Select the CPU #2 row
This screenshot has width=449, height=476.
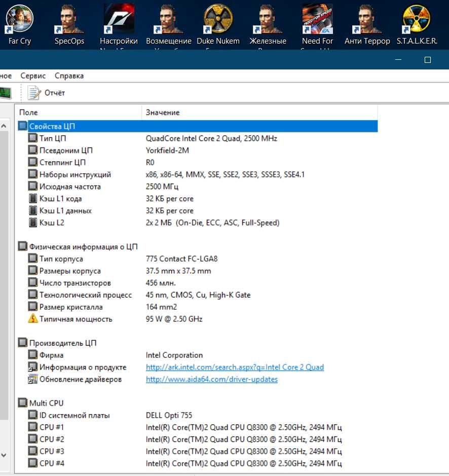(198, 439)
